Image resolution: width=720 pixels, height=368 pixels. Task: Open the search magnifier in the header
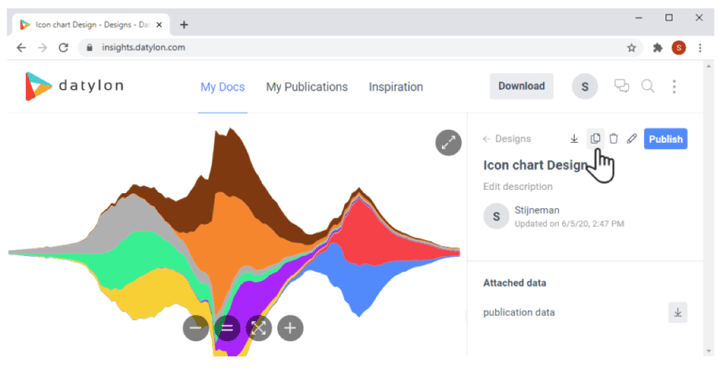click(x=648, y=86)
